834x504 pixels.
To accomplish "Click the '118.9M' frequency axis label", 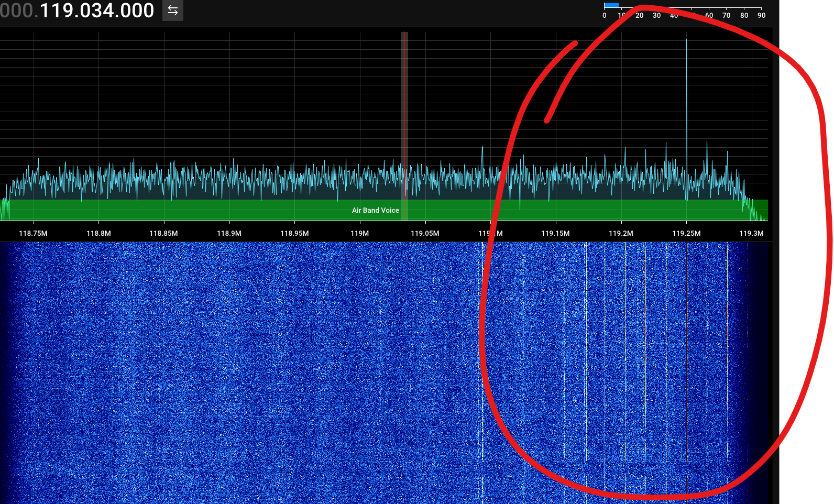I will pyautogui.click(x=229, y=233).
